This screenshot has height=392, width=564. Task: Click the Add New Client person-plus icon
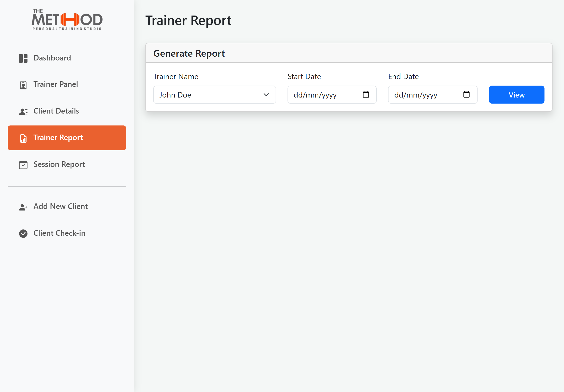(23, 207)
